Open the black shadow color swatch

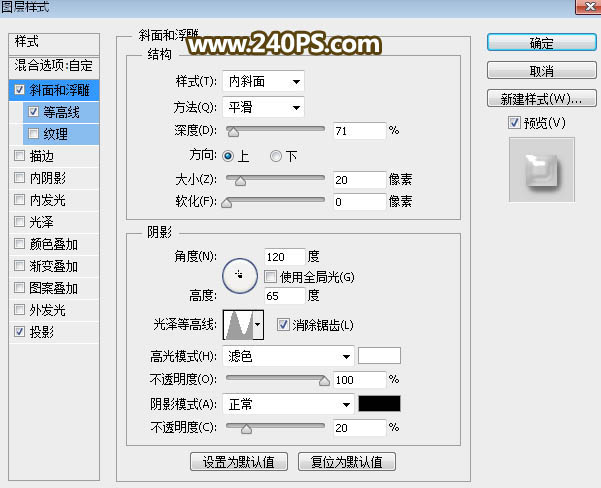(379, 404)
